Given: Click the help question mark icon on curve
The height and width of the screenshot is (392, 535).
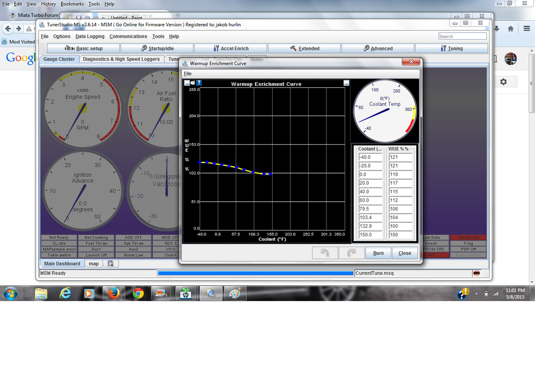Looking at the screenshot, I should coord(199,83).
